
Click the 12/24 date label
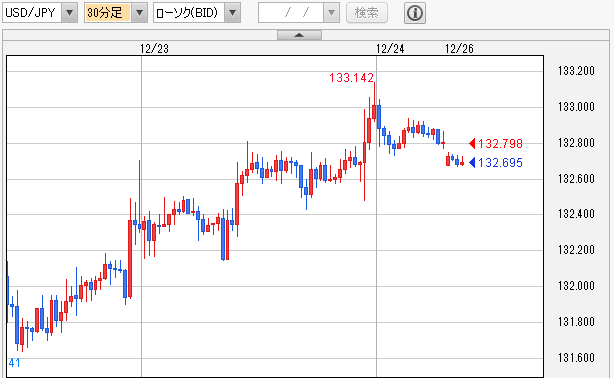coord(390,49)
